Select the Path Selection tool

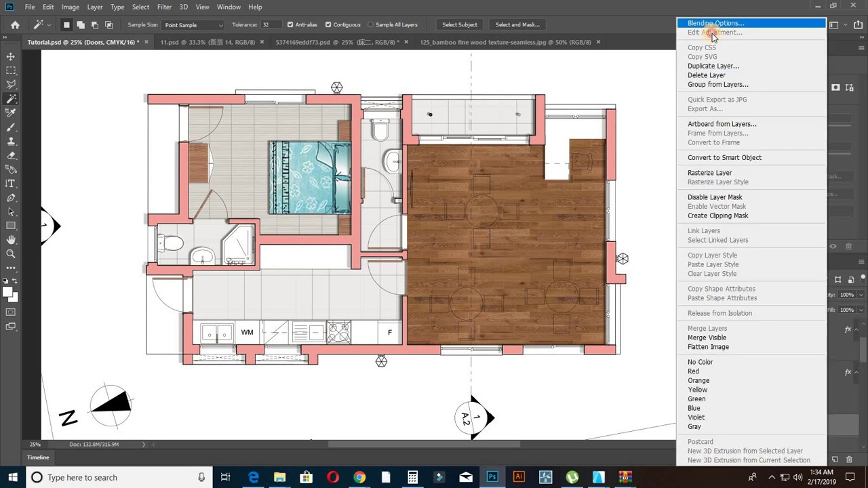point(11,212)
